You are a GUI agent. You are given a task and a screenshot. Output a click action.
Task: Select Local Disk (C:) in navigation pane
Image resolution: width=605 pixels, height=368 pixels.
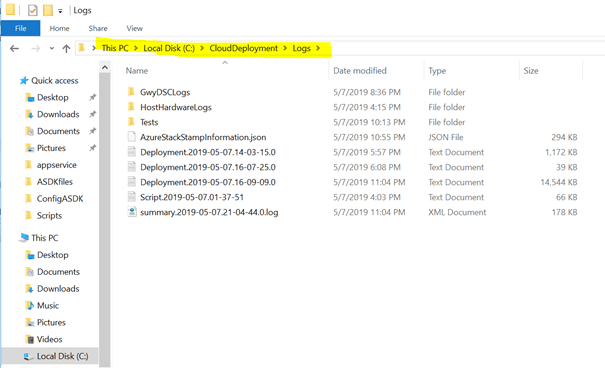pyautogui.click(x=63, y=356)
